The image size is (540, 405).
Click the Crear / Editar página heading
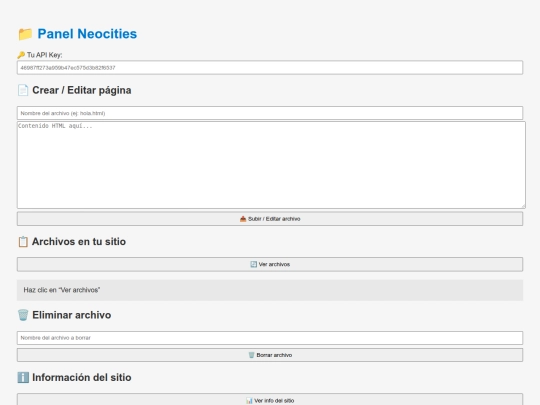click(x=82, y=90)
